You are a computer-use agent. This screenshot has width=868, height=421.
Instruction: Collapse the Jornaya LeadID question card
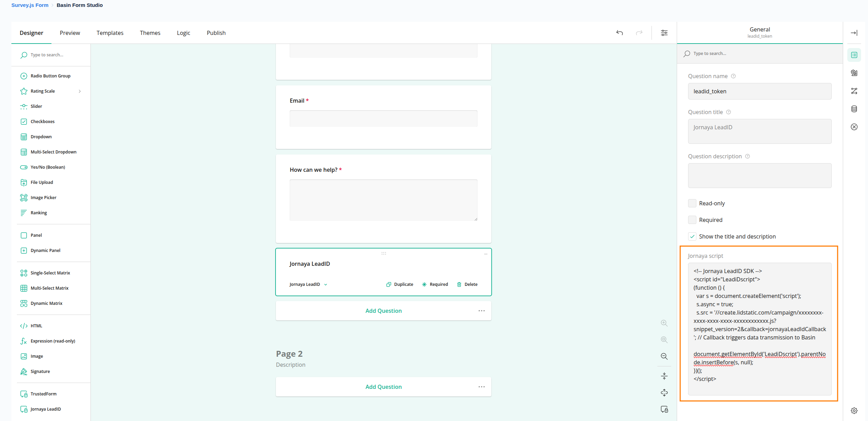(485, 254)
